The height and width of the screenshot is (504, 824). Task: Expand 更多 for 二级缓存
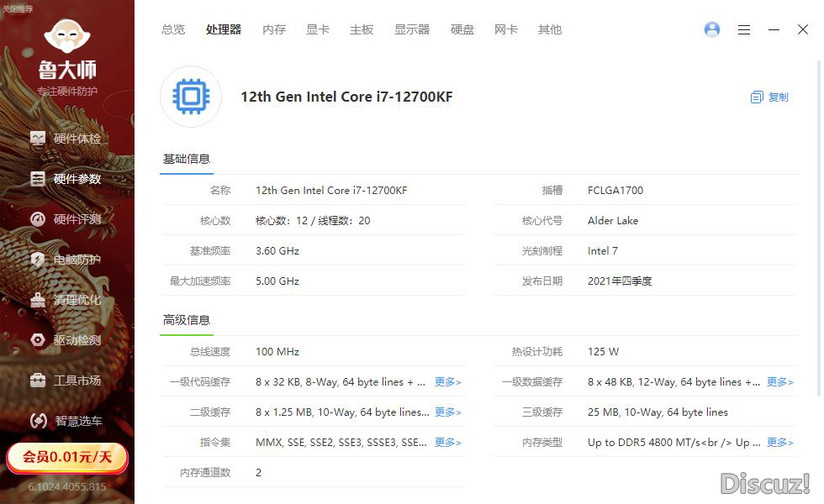click(x=447, y=412)
